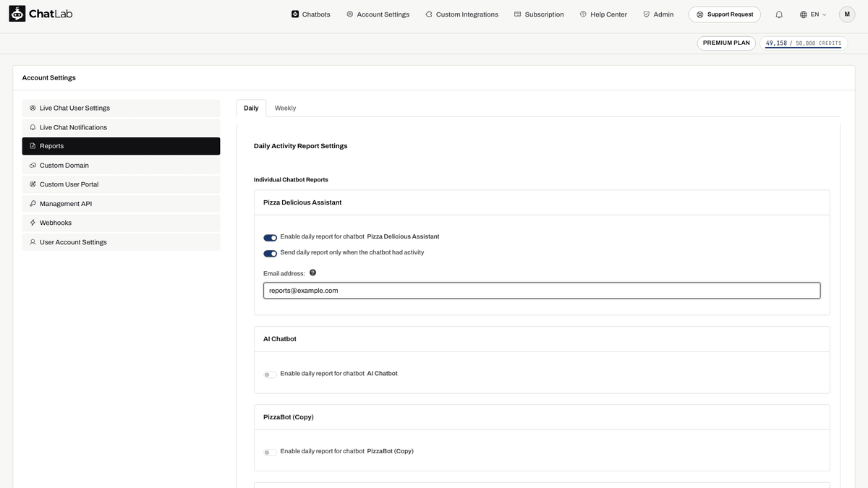The width and height of the screenshot is (868, 488).
Task: Click the Account Settings gear icon
Action: coord(350,14)
